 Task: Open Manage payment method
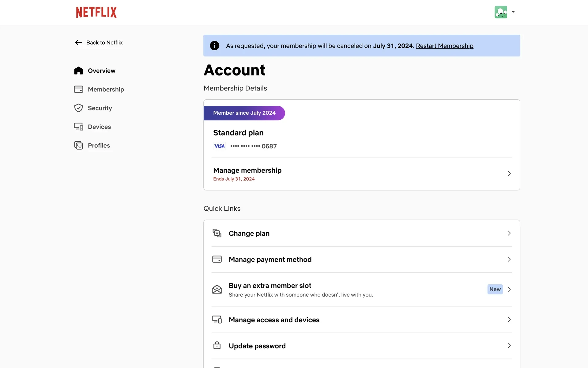[362, 259]
